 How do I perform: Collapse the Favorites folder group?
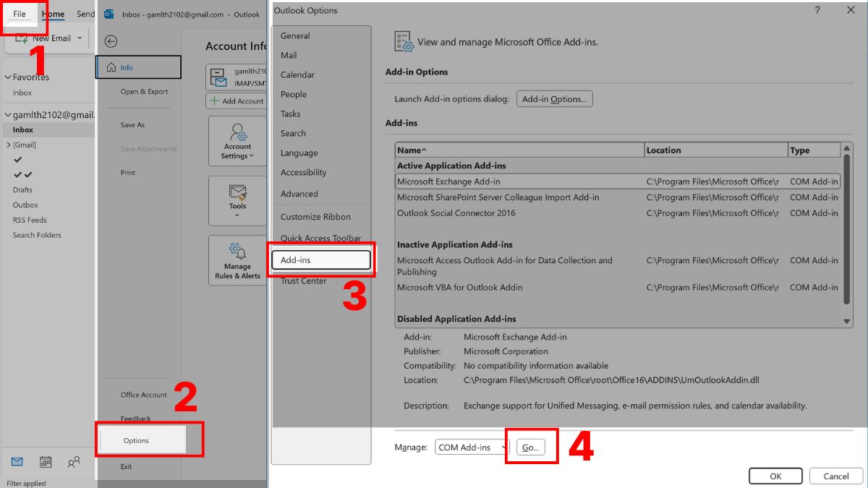point(7,77)
